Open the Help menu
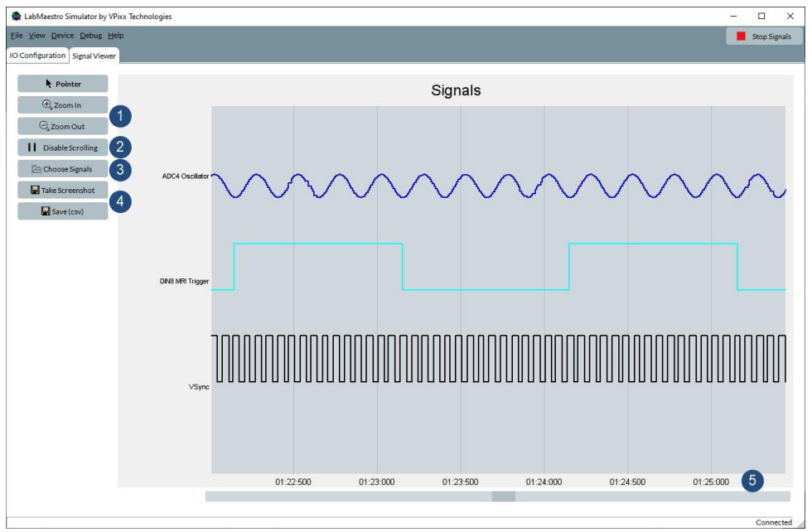 point(116,36)
